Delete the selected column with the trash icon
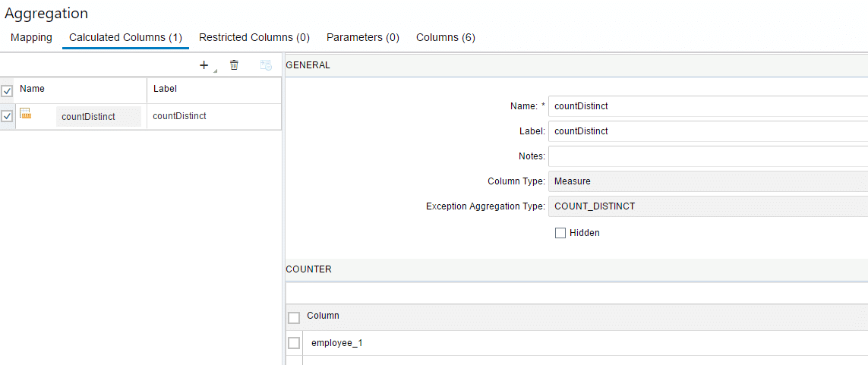Viewport: 868px width, 365px height. (234, 65)
